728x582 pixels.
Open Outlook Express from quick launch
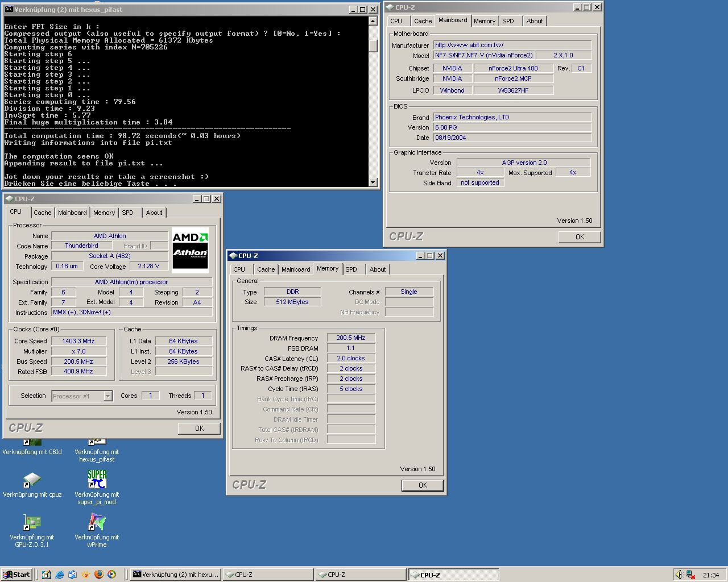(73, 575)
